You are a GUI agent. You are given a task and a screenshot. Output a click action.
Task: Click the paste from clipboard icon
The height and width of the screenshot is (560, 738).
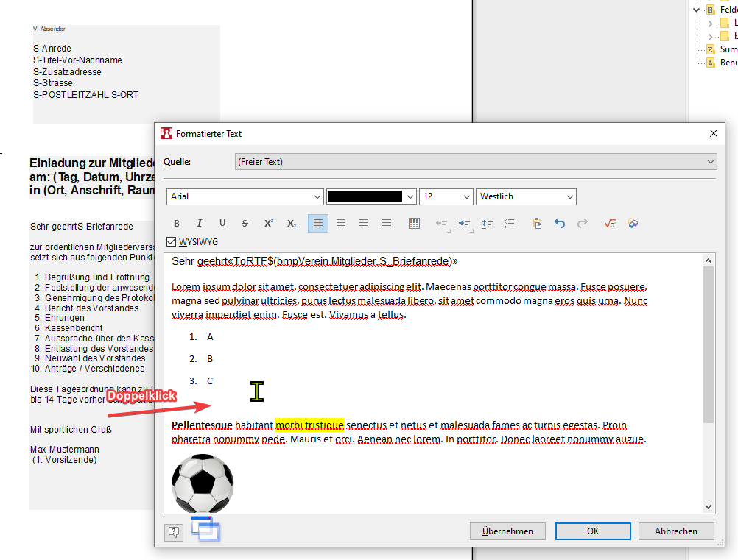point(536,224)
